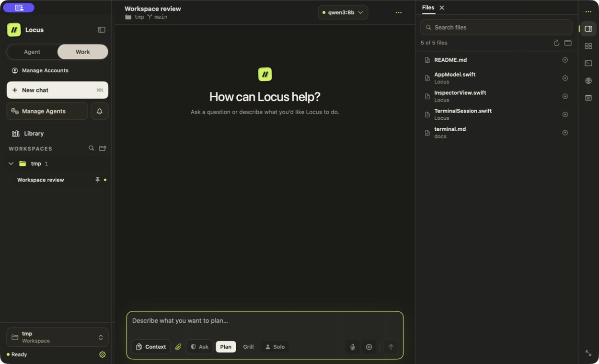Focus the plan description input field
This screenshot has height=364, width=599.
[x=265, y=321]
